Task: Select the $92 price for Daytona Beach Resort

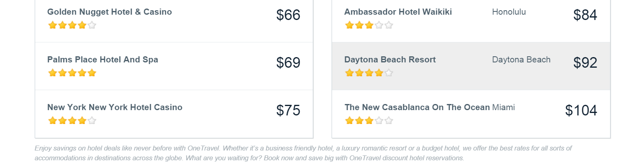Action: pos(585,63)
